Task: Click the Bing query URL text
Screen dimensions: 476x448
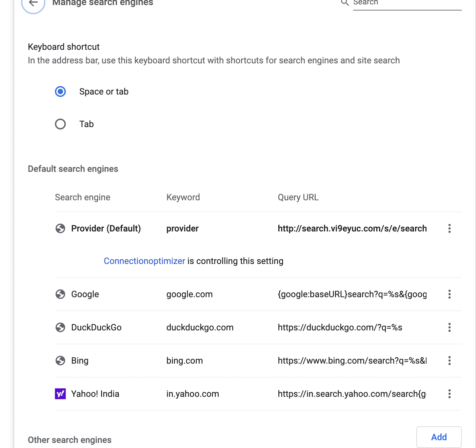Action: pyautogui.click(x=352, y=361)
